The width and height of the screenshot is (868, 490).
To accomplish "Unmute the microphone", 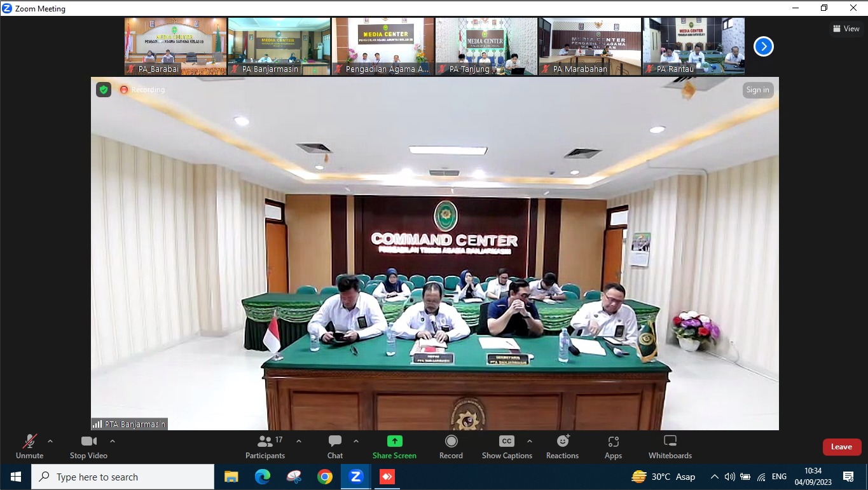I will (x=30, y=446).
